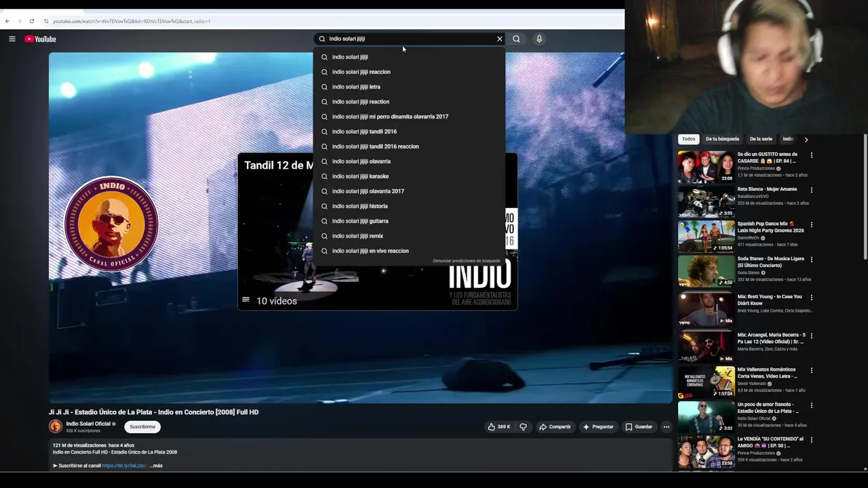Click the browser address bar URL
The width and height of the screenshot is (868, 488).
coord(132,21)
